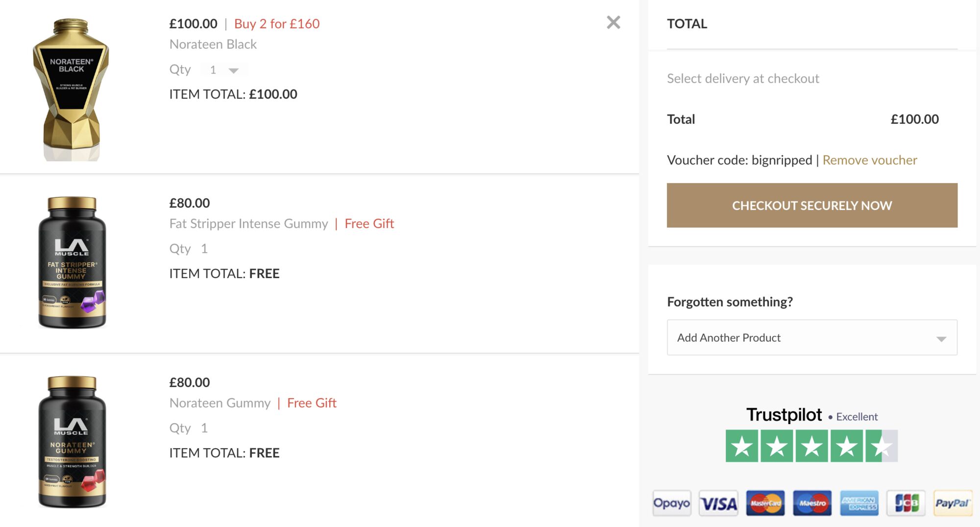Image resolution: width=980 pixels, height=527 pixels.
Task: Click the Opayo payment icon
Action: click(671, 503)
